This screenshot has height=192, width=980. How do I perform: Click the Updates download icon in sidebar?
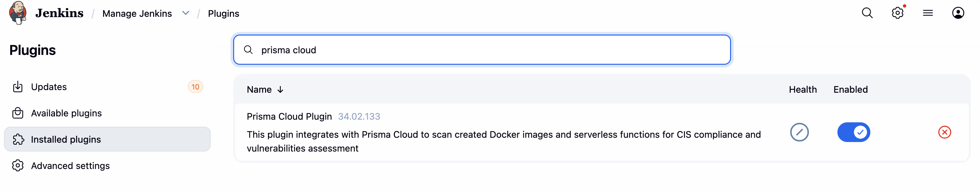pyautogui.click(x=18, y=87)
